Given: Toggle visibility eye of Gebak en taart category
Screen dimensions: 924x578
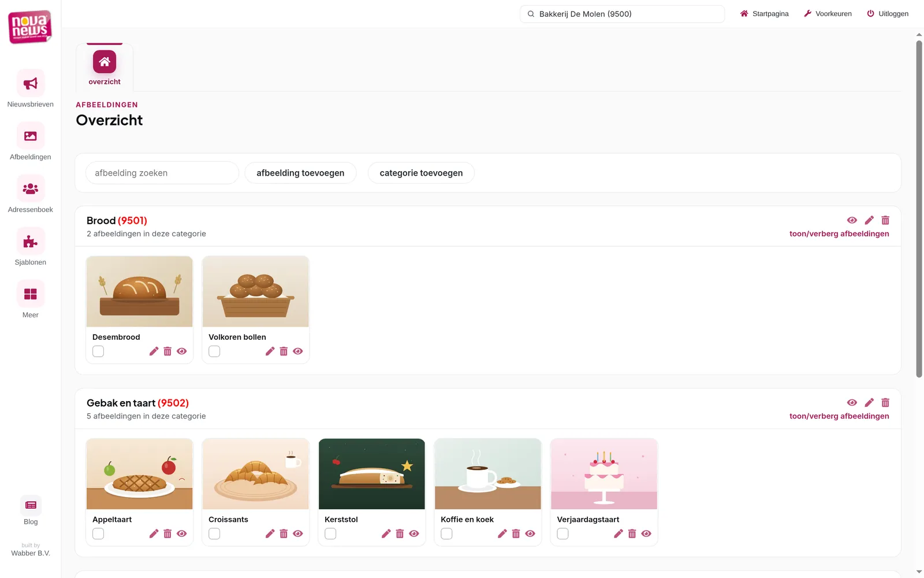Looking at the screenshot, I should pyautogui.click(x=852, y=403).
